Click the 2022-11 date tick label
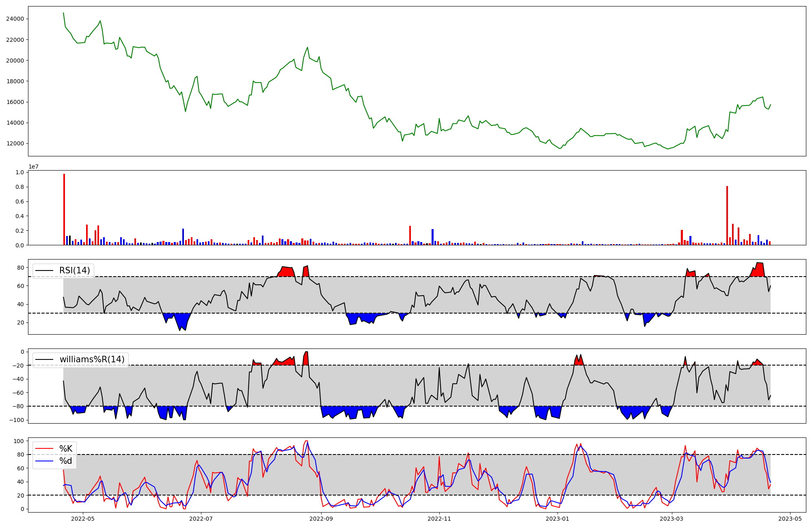The image size is (812, 528). pyautogui.click(x=439, y=519)
